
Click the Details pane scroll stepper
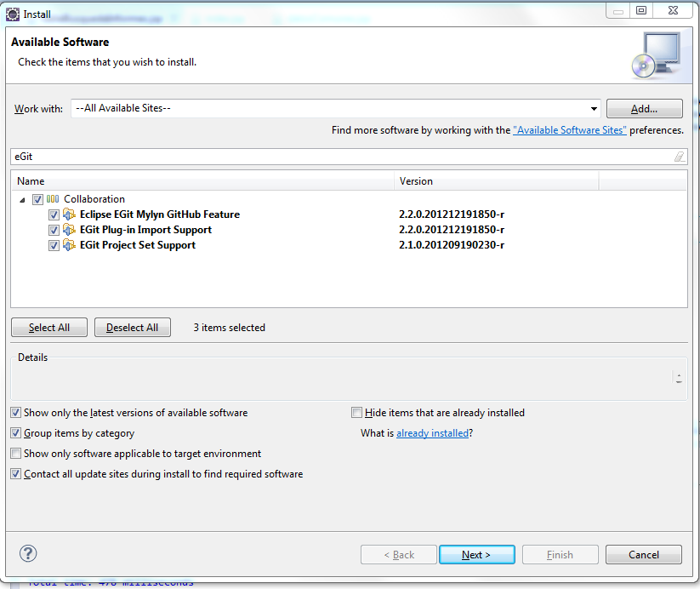point(678,378)
